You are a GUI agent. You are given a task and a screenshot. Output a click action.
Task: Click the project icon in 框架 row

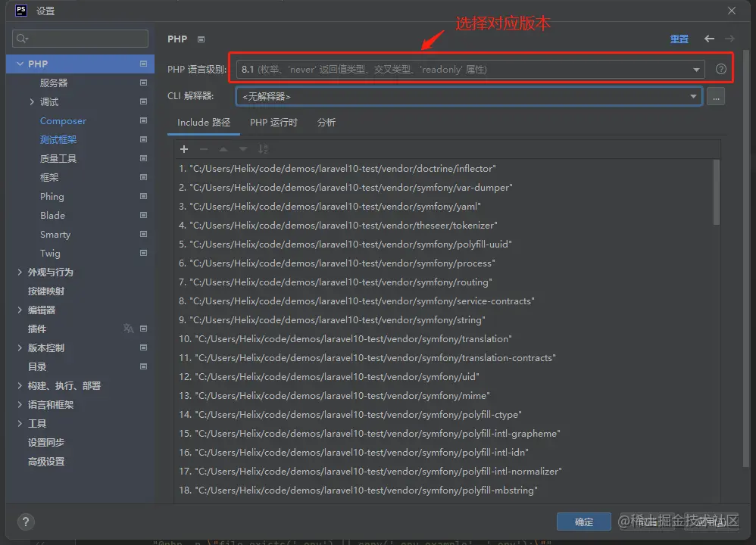point(143,177)
